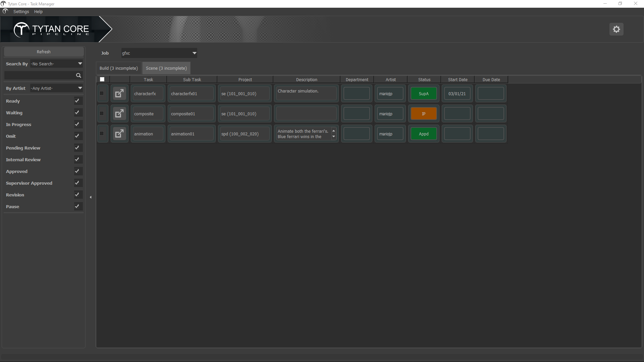Open the composite task in detail view
Image resolution: width=644 pixels, height=362 pixels.
119,113
